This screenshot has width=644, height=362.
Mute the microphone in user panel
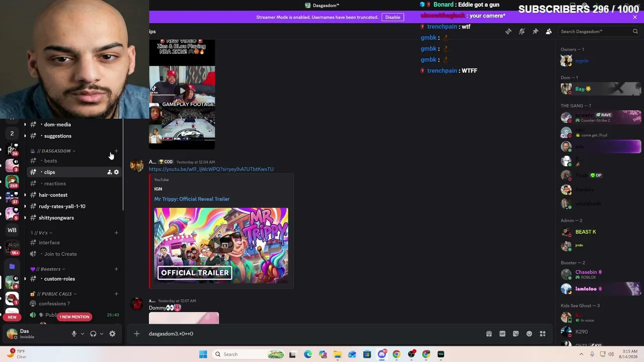[x=74, y=334]
